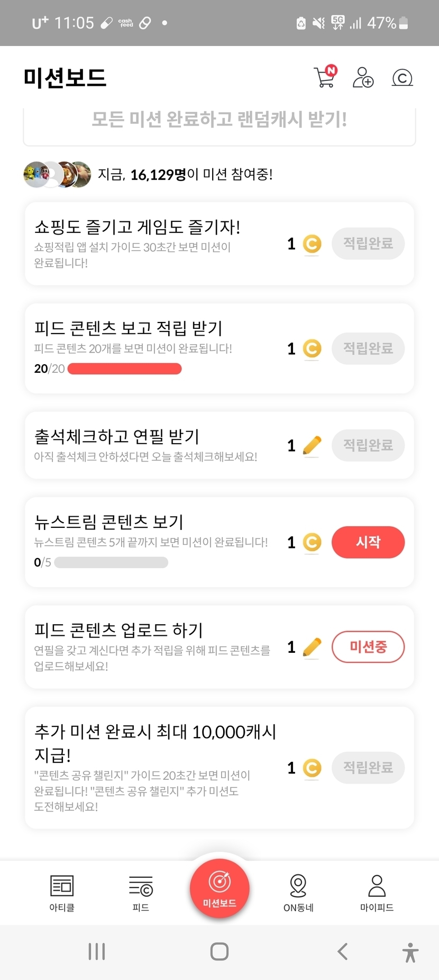
Task: Tap the 모든 미션 완료하고 랜덤캐시 받기 banner
Action: (219, 120)
